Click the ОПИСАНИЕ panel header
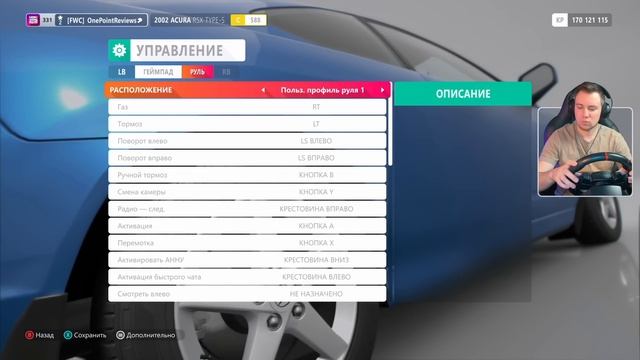 click(463, 94)
